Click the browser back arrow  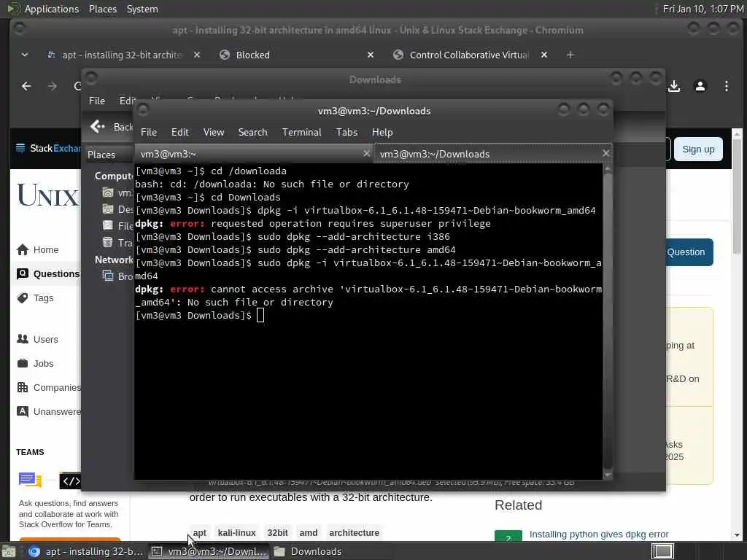pyautogui.click(x=26, y=86)
